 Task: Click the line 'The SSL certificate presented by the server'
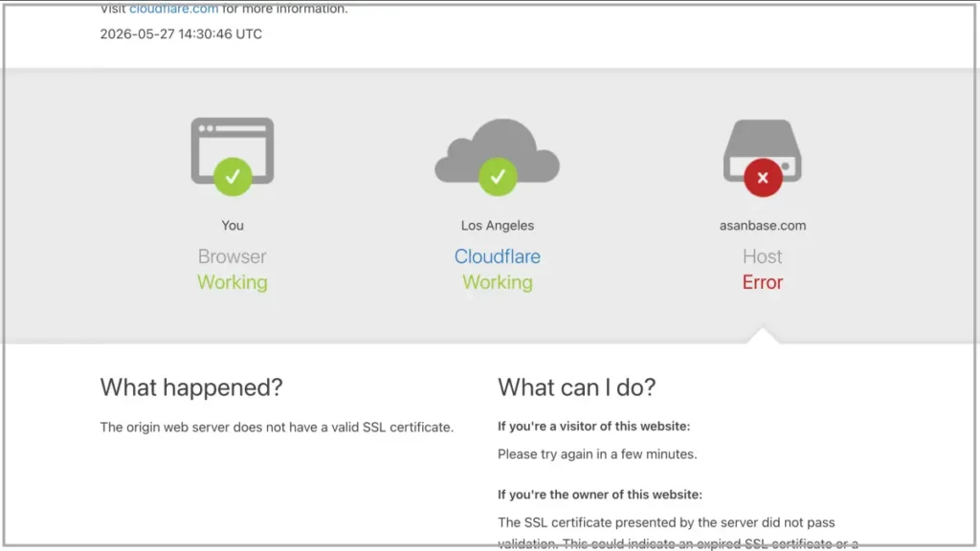[x=666, y=522]
